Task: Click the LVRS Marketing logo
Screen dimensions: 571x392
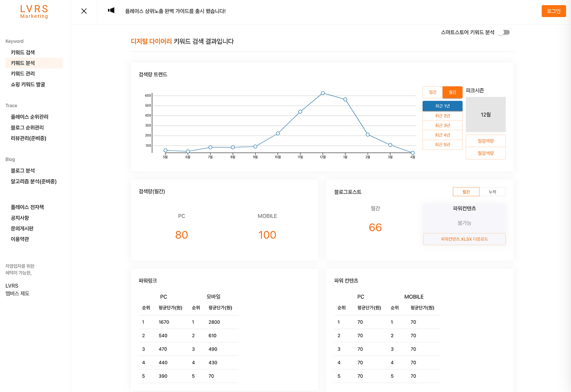Action: click(34, 12)
